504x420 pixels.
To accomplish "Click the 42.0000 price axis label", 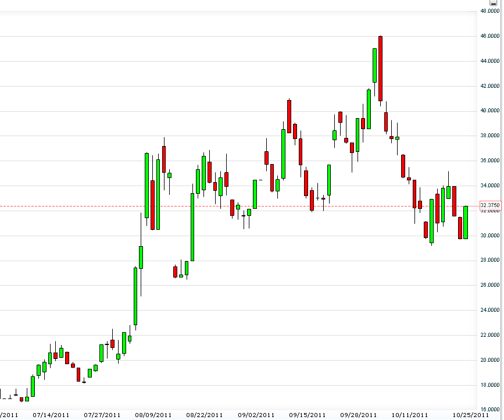I will 490,86.
